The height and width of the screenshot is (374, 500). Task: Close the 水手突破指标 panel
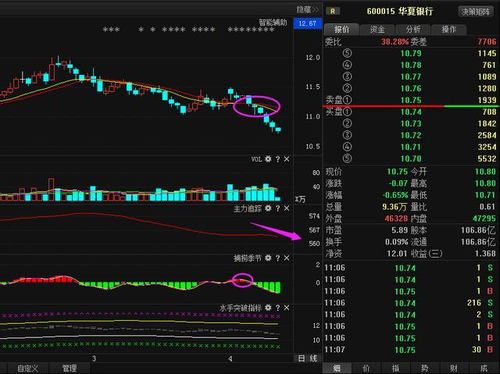tap(287, 308)
